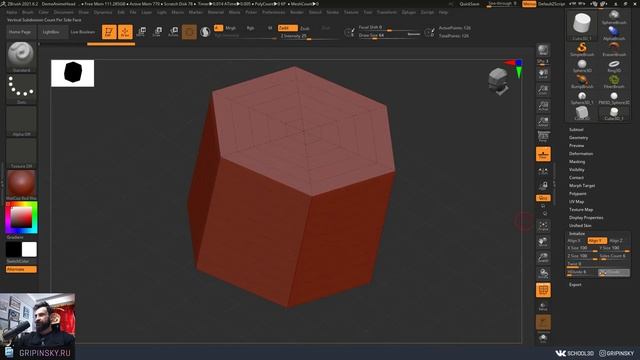The image size is (640, 360).
Task: Click QuickSave button
Action: (x=469, y=4)
